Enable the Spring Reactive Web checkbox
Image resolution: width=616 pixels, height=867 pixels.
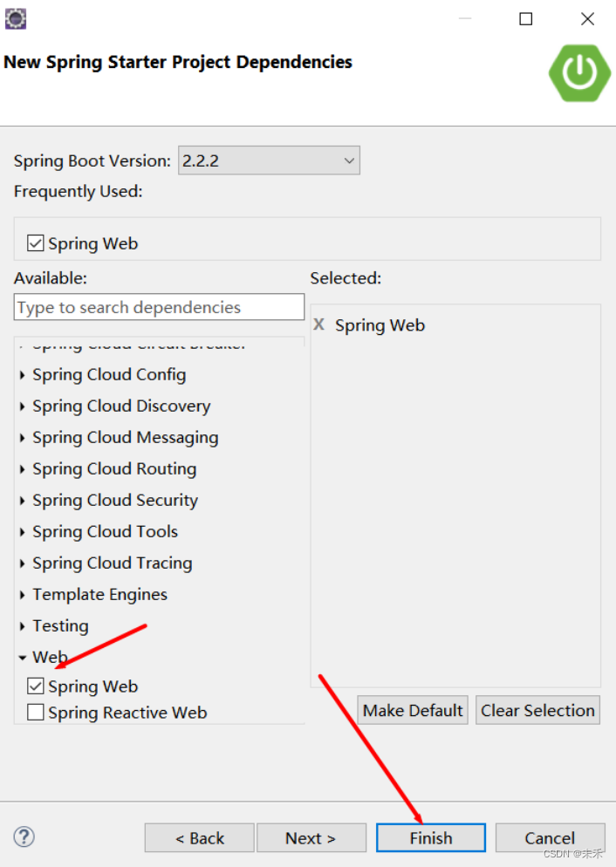[35, 712]
